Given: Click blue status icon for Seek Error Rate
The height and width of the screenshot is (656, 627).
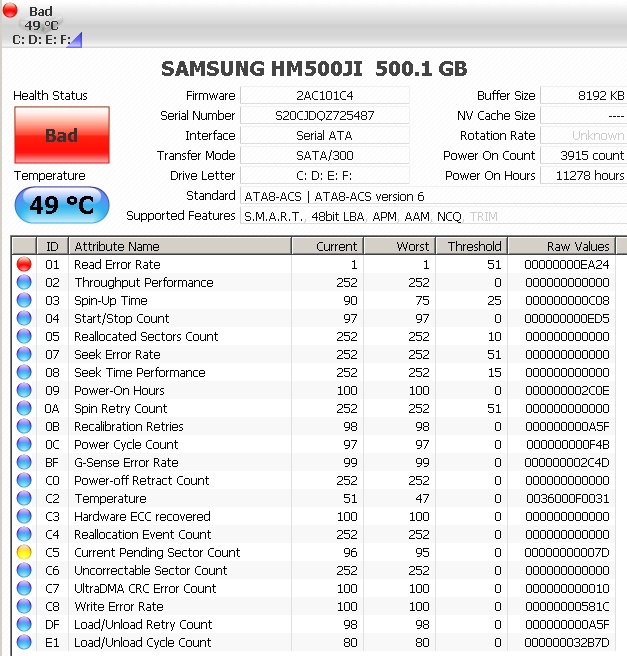Looking at the screenshot, I should pyautogui.click(x=24, y=354).
